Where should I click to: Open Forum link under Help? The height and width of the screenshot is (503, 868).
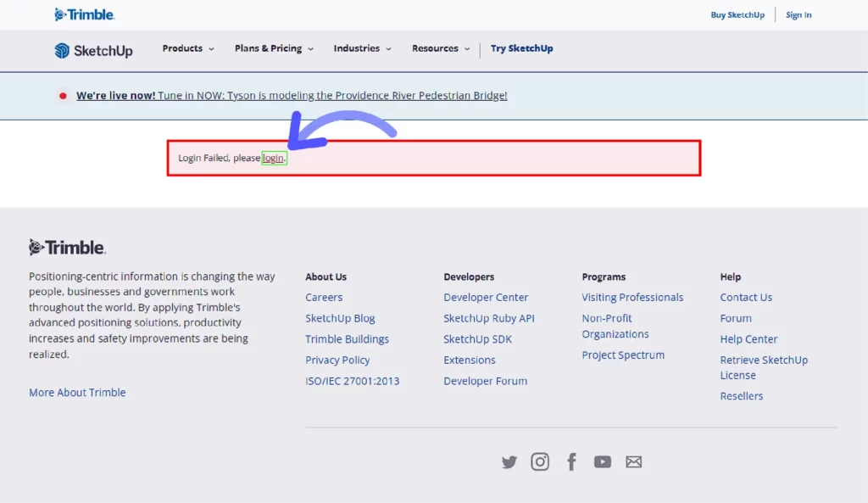coord(736,318)
